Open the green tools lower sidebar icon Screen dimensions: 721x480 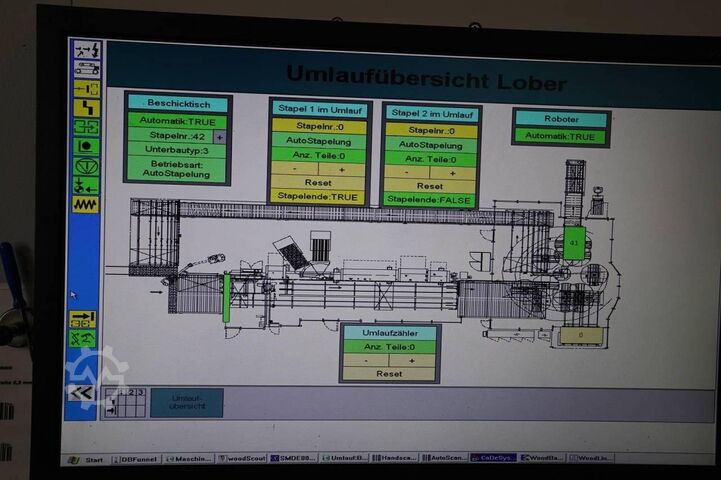pyautogui.click(x=83, y=339)
